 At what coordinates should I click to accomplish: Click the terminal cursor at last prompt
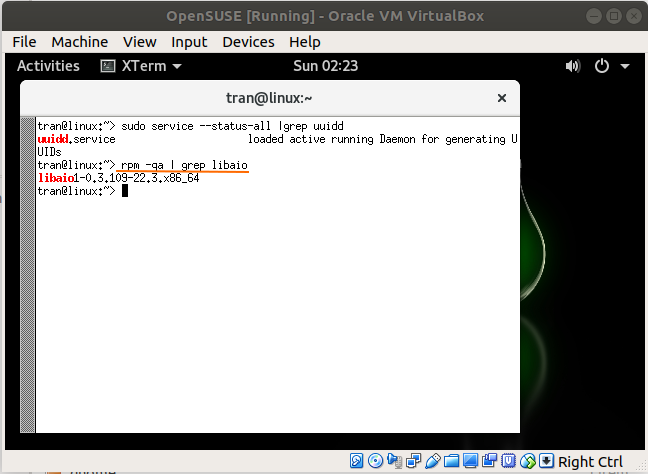(125, 191)
